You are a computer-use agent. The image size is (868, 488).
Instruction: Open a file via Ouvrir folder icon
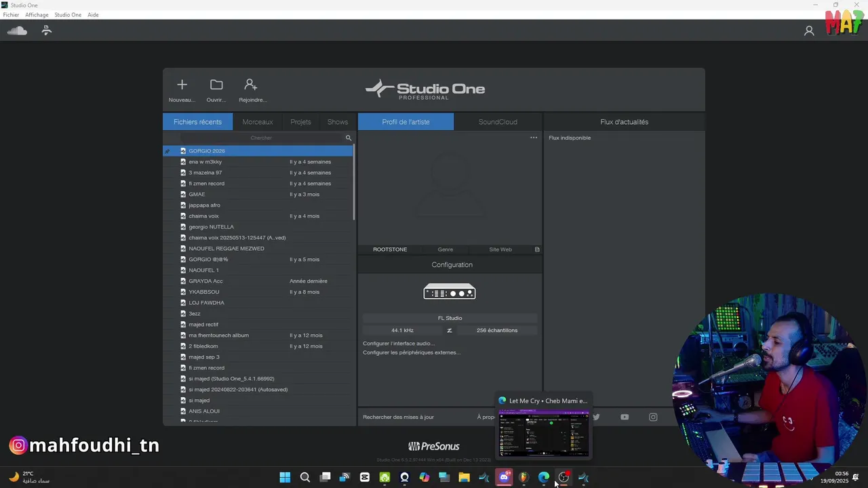click(216, 85)
